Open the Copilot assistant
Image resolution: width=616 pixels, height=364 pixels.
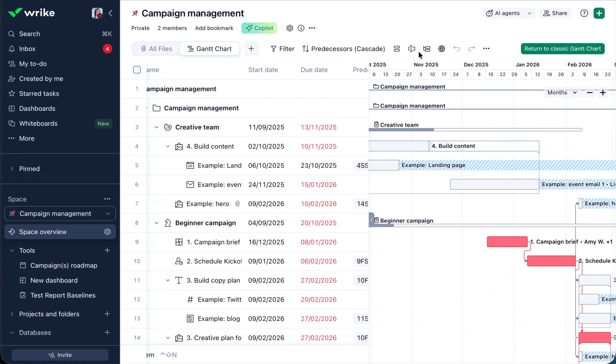tap(259, 28)
